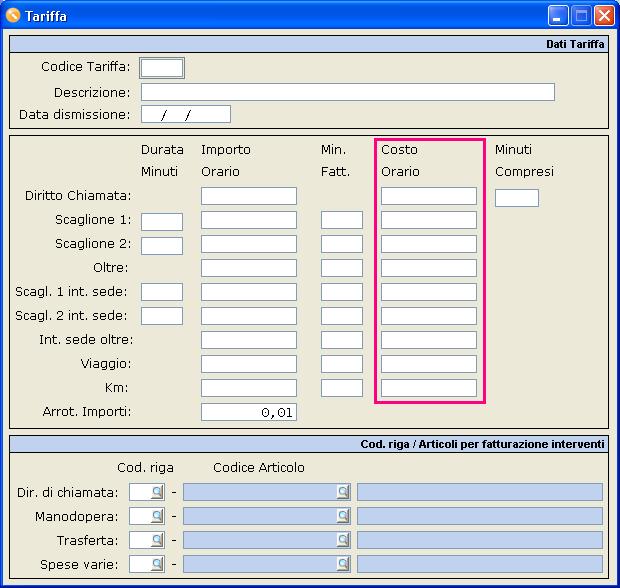Open lookup icon for Trasferta Cod. riga

click(157, 540)
